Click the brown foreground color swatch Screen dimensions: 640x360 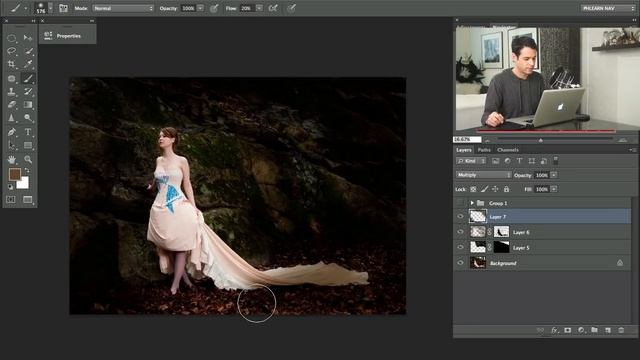tap(14, 173)
